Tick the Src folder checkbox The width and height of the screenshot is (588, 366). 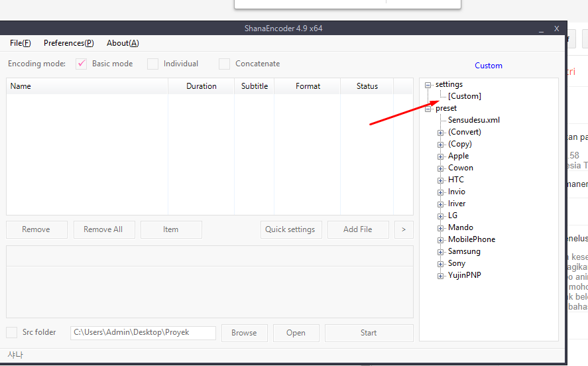(x=12, y=332)
